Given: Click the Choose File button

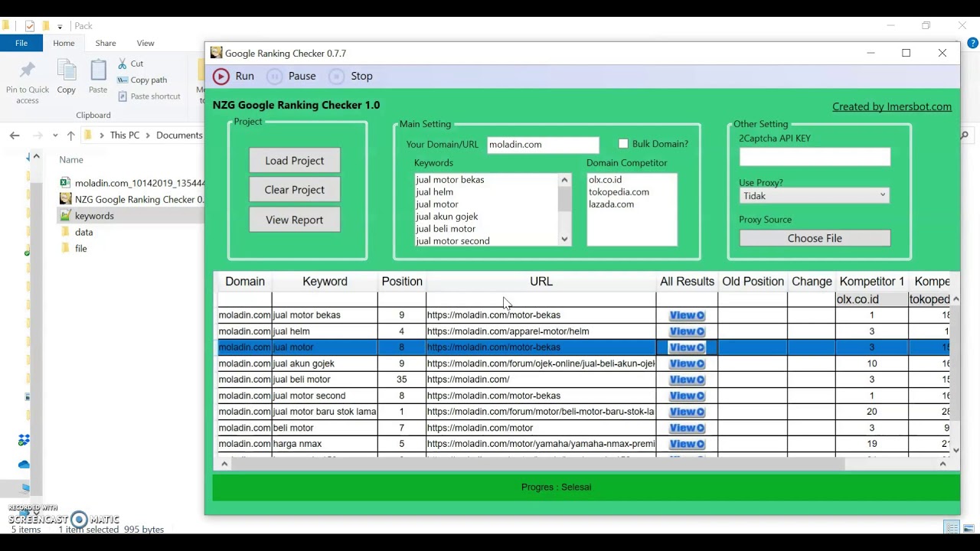Looking at the screenshot, I should [815, 238].
